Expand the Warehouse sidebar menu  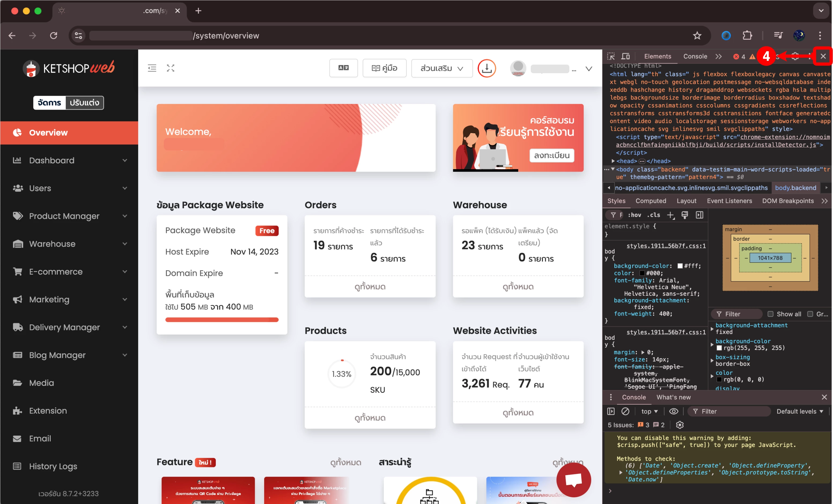[69, 244]
